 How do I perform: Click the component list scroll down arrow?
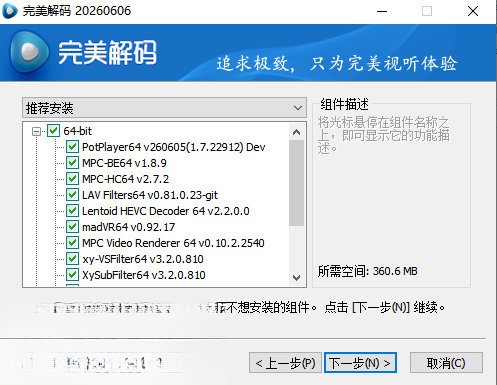(x=296, y=277)
